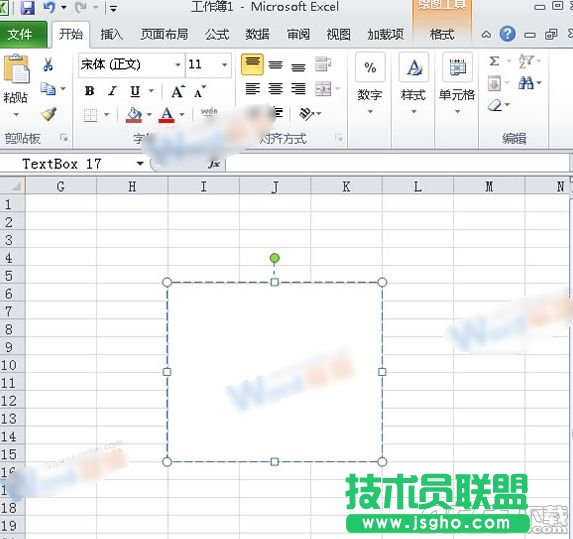Open Excel Help question mark icon
The image size is (573, 539).
pyautogui.click(x=508, y=34)
